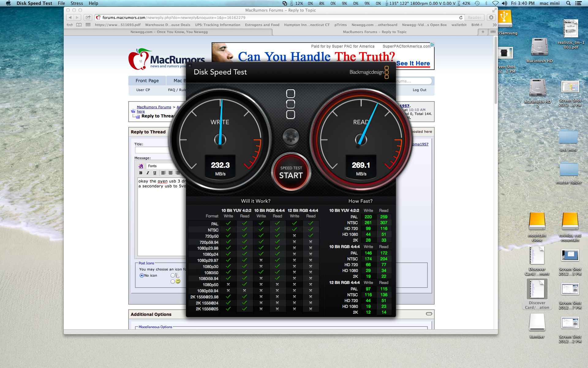Show Safari downloads
The width and height of the screenshot is (588, 368).
click(x=491, y=17)
